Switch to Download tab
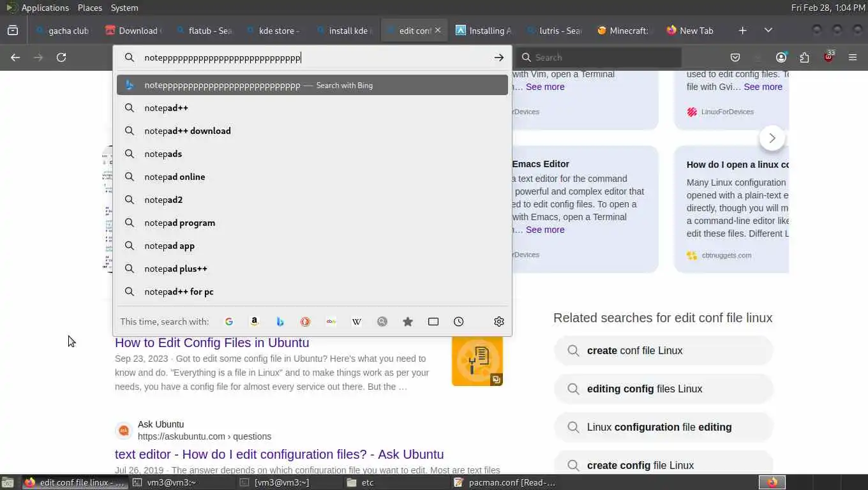The image size is (868, 490). click(x=133, y=31)
